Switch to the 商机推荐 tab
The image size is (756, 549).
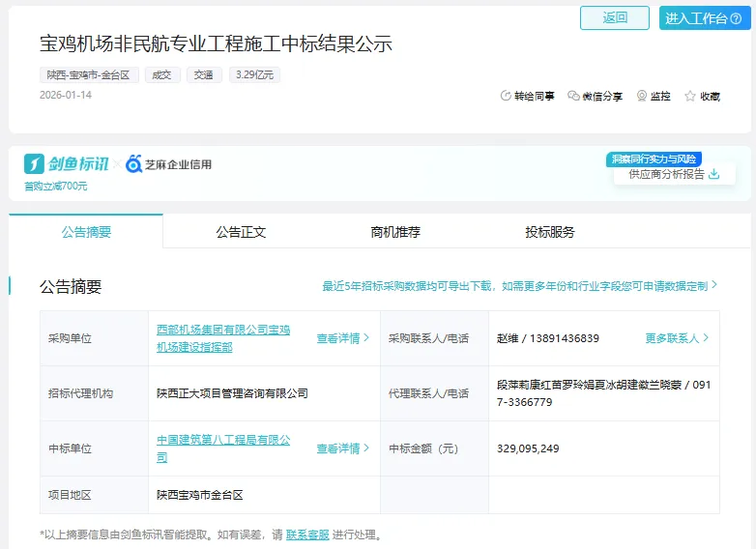395,232
